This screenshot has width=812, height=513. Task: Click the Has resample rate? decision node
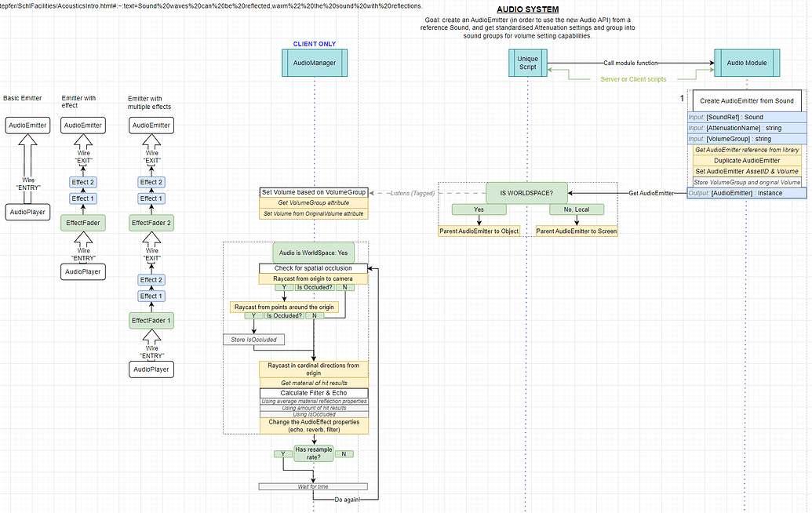click(x=313, y=453)
